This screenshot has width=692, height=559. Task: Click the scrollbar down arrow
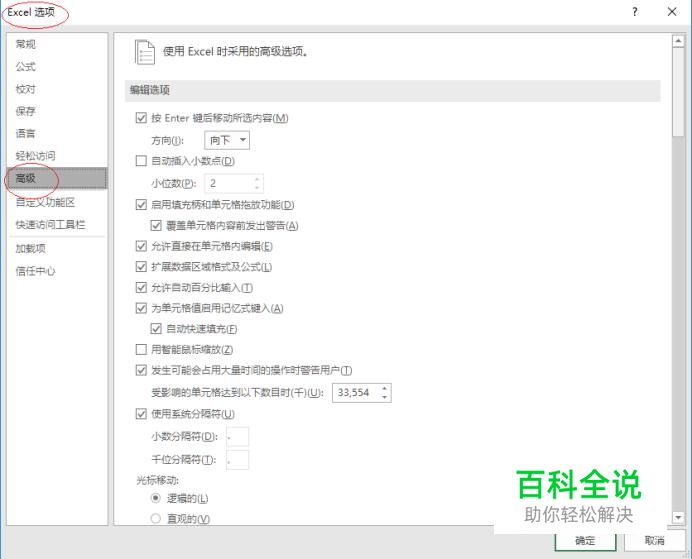(x=678, y=517)
